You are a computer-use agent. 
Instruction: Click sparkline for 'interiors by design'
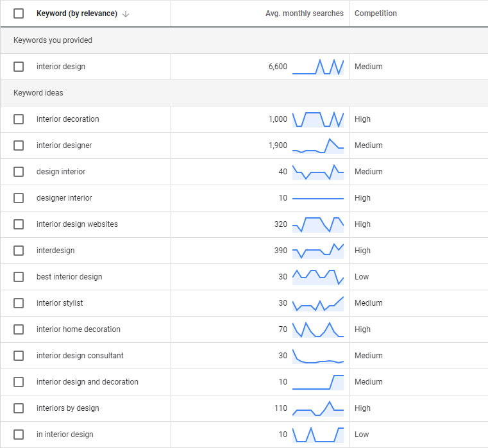click(x=318, y=408)
